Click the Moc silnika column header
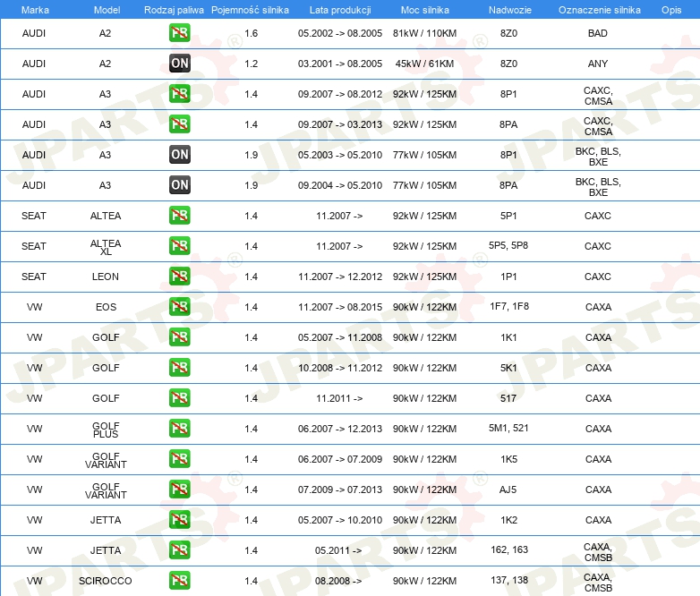This screenshot has height=596, width=700. click(425, 9)
